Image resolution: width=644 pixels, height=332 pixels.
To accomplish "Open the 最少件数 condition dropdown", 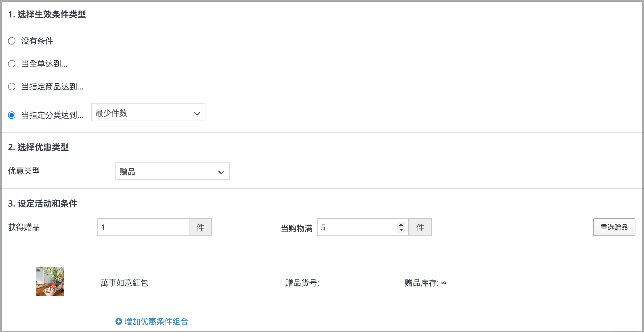I will point(148,112).
